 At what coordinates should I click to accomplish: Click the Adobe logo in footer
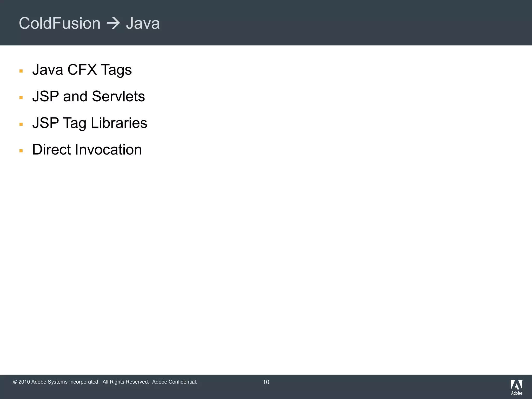(x=517, y=387)
